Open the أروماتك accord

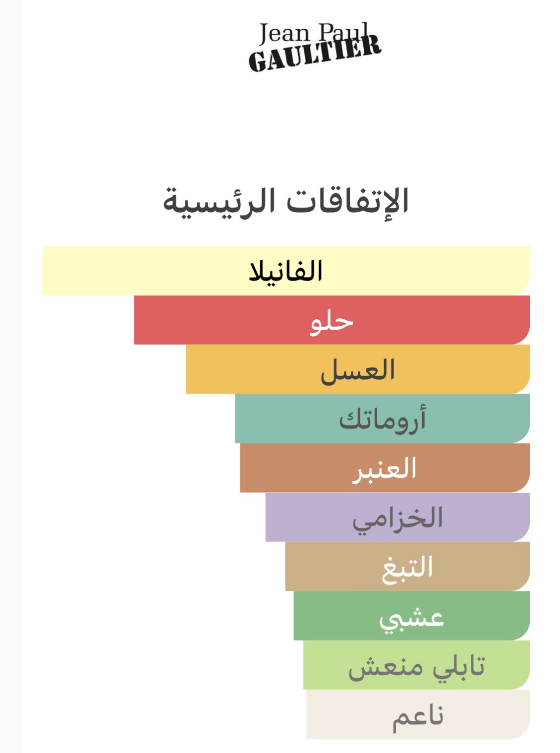(382, 418)
